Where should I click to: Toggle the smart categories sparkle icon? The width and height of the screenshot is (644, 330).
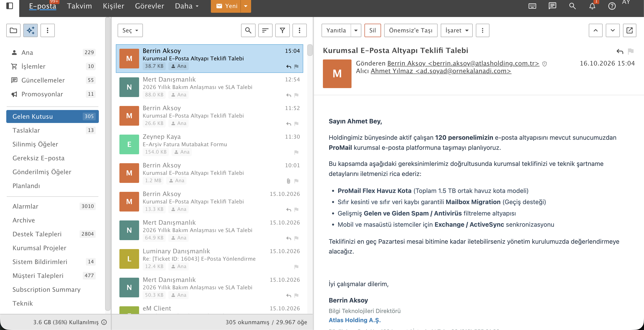coord(30,30)
